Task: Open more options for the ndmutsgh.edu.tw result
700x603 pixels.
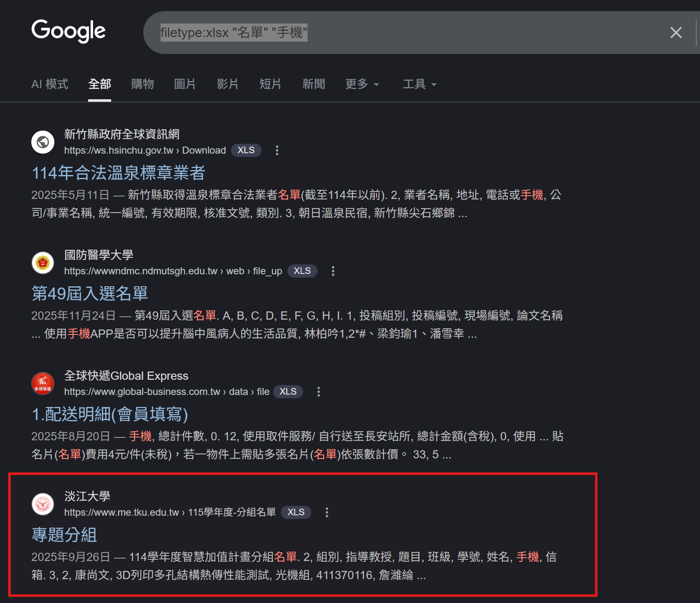Action: (x=333, y=271)
